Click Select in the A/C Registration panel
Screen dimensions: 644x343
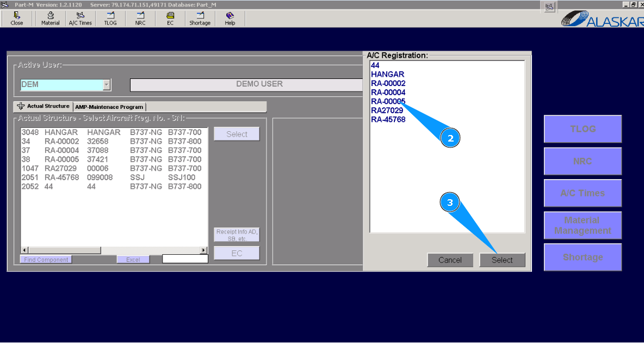point(502,260)
